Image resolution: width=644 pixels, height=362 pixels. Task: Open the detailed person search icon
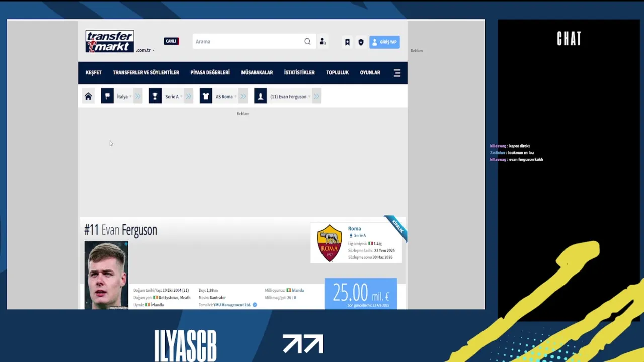[x=323, y=42]
